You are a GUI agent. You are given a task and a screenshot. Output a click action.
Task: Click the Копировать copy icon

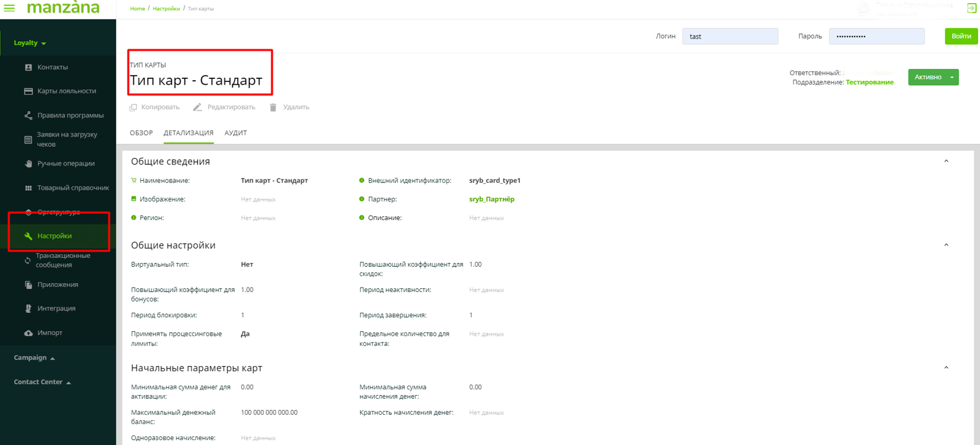(x=133, y=107)
